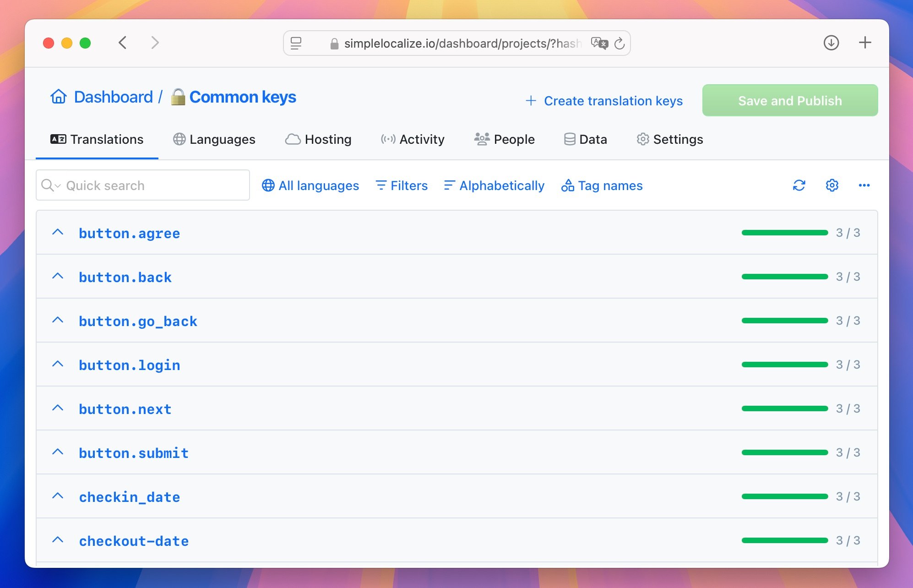The width and height of the screenshot is (913, 588).
Task: Click the checkin_date key name
Action: (x=130, y=497)
